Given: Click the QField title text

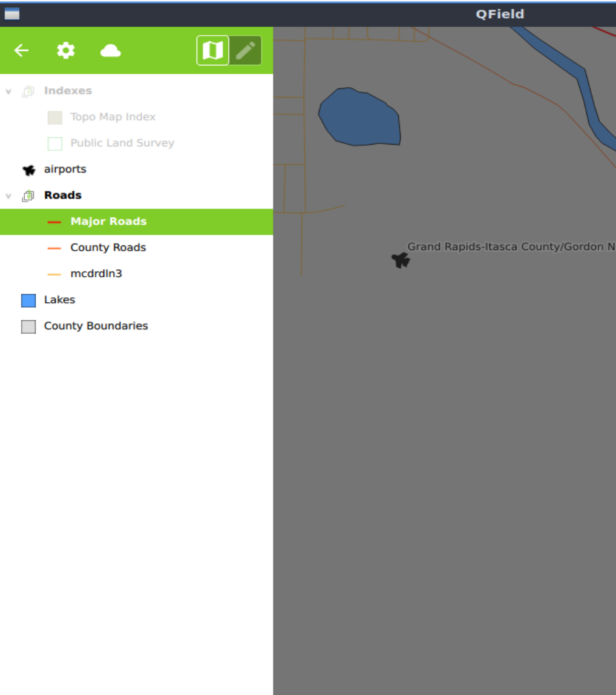Looking at the screenshot, I should (500, 14).
